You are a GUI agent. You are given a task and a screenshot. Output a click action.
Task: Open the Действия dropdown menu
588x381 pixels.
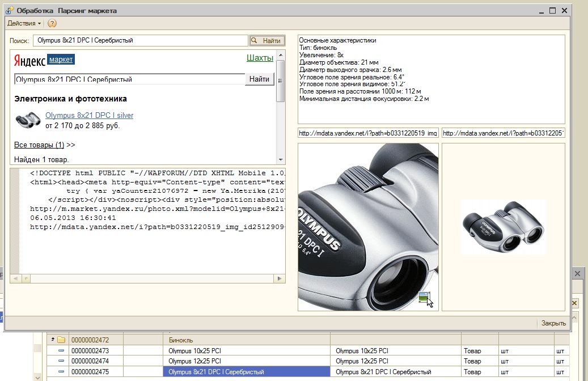click(23, 23)
